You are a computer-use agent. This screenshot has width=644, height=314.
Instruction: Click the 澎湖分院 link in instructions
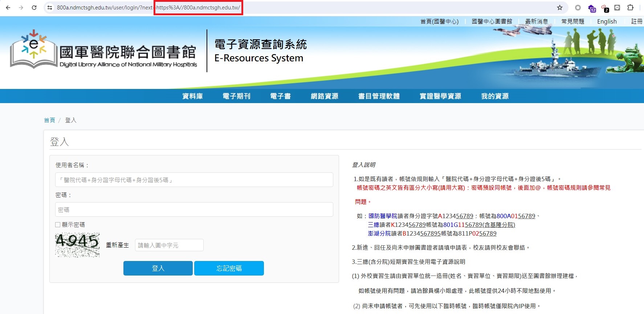tap(379, 233)
